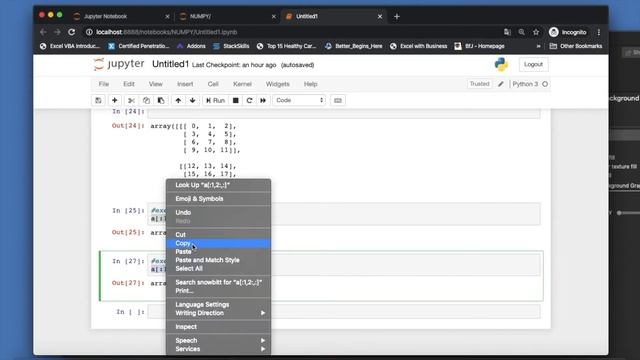This screenshot has height=360, width=640.
Task: Cut selected cells with the scissors icon
Action: tap(131, 100)
